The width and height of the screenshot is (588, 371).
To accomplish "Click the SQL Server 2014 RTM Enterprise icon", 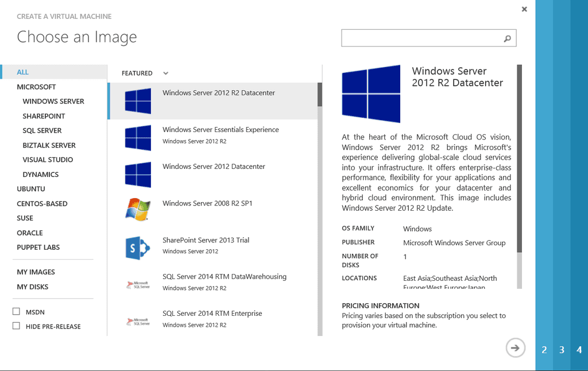I will 138,322.
